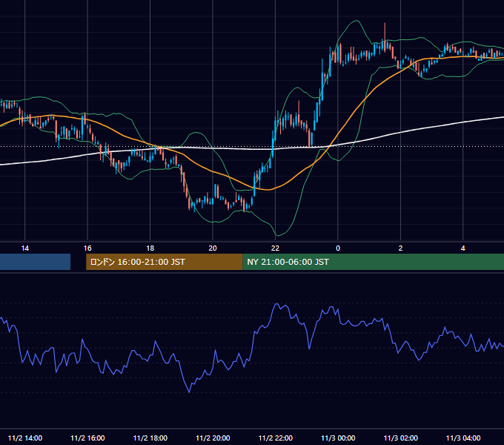Click the 11/3 02:00 date label
The width and height of the screenshot is (504, 445).
(401, 438)
